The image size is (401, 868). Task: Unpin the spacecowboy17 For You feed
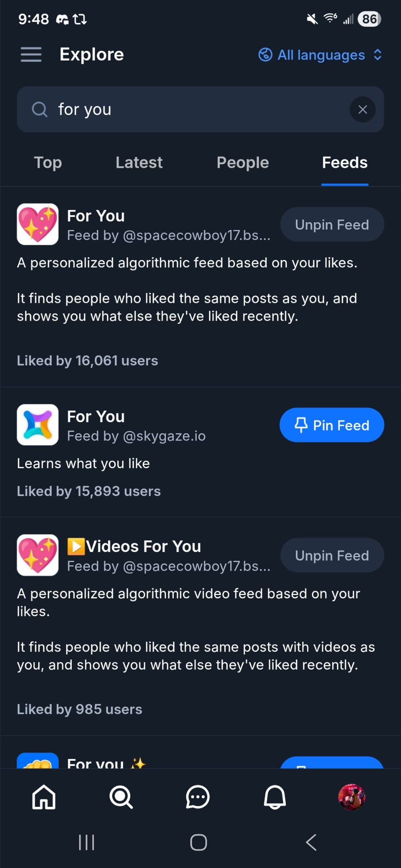click(332, 225)
